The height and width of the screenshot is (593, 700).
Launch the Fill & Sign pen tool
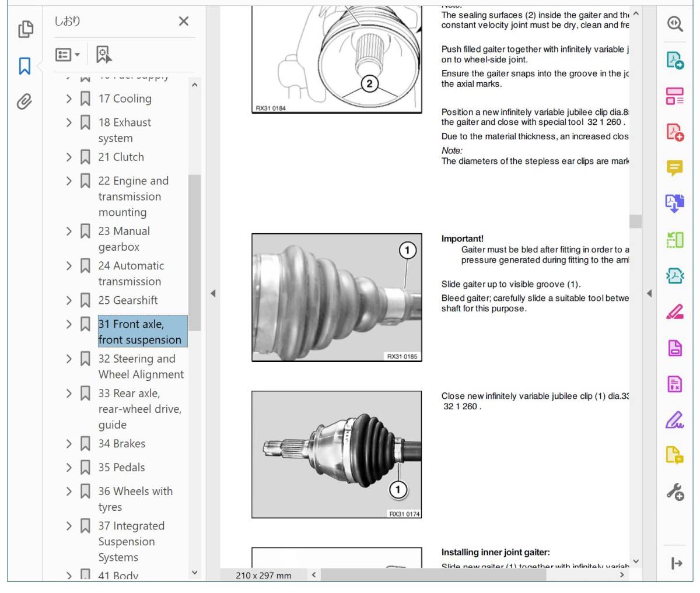pyautogui.click(x=675, y=420)
